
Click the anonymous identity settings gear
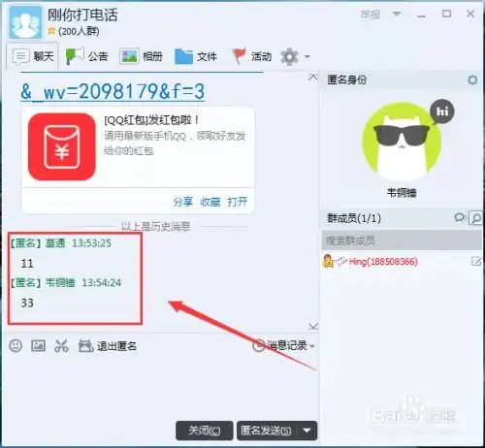(x=472, y=80)
